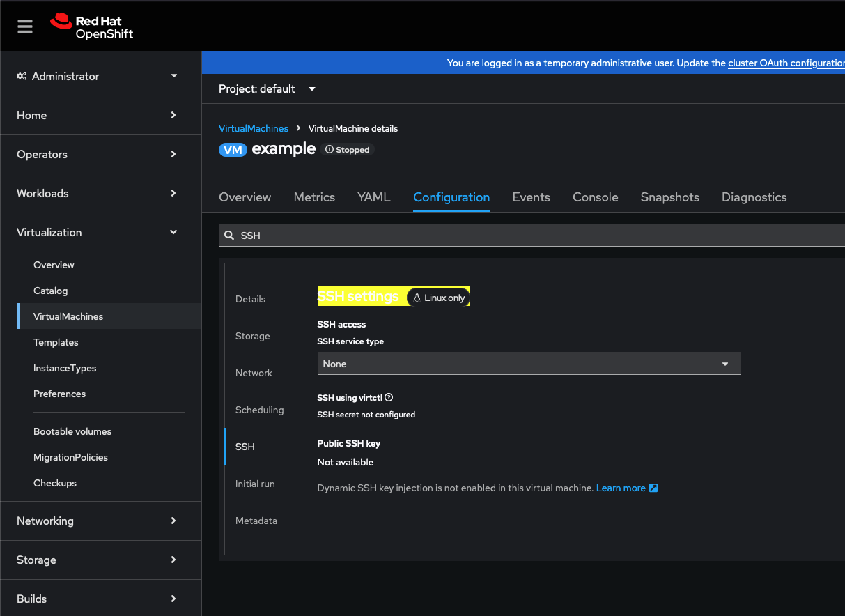Viewport: 845px width, 616px height.
Task: Open the Administrator perspective switcher
Action: (x=98, y=76)
